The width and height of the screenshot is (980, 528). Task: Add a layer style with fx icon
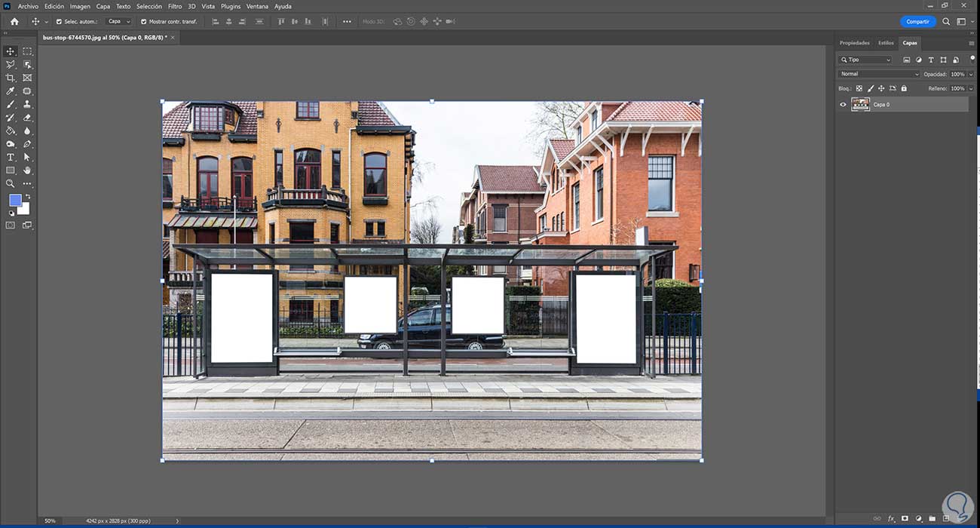[891, 519]
